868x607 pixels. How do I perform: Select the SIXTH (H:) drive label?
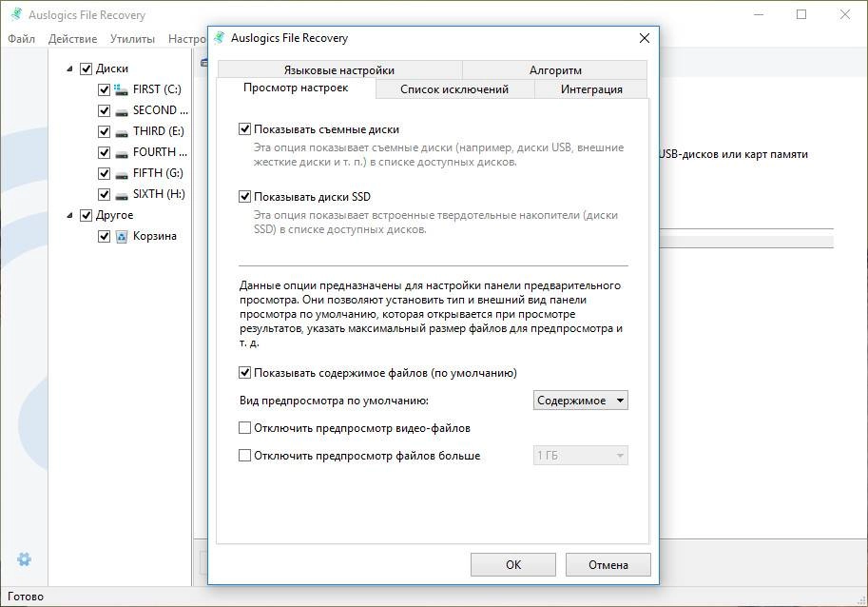[x=159, y=194]
